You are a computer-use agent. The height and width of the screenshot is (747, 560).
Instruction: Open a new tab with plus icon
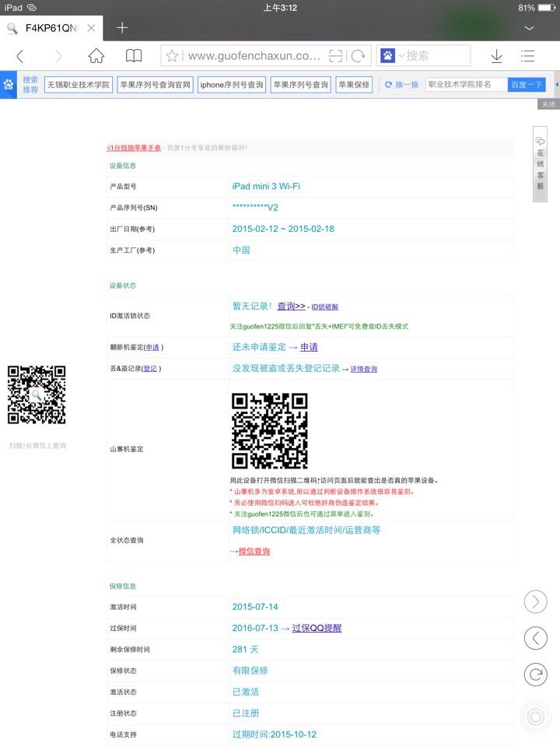122,28
